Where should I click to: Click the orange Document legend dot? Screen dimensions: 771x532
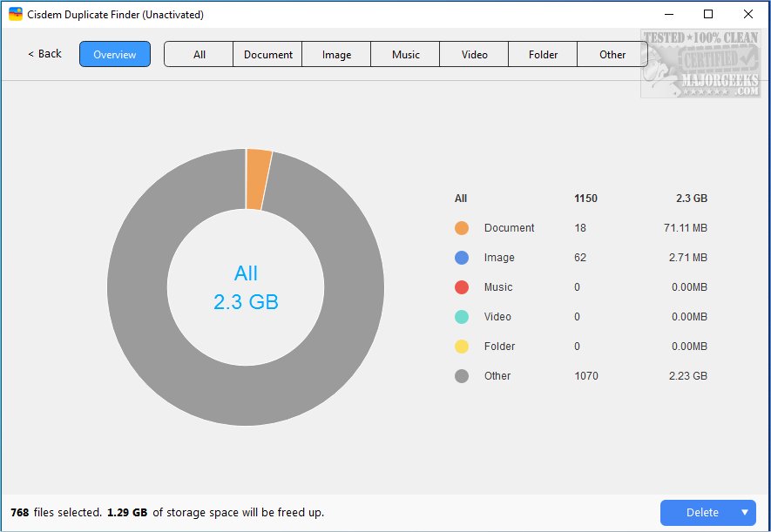click(x=461, y=228)
